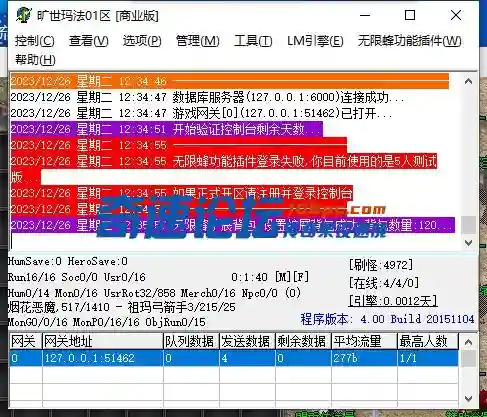Click the 队列数据 column header
The height and width of the screenshot is (417, 487).
click(191, 341)
